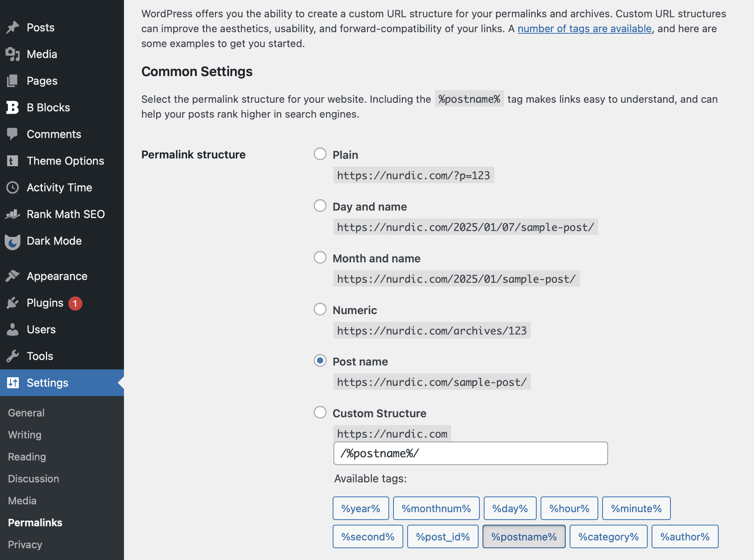The image size is (754, 560).
Task: Open the General settings submenu item
Action: pyautogui.click(x=26, y=413)
